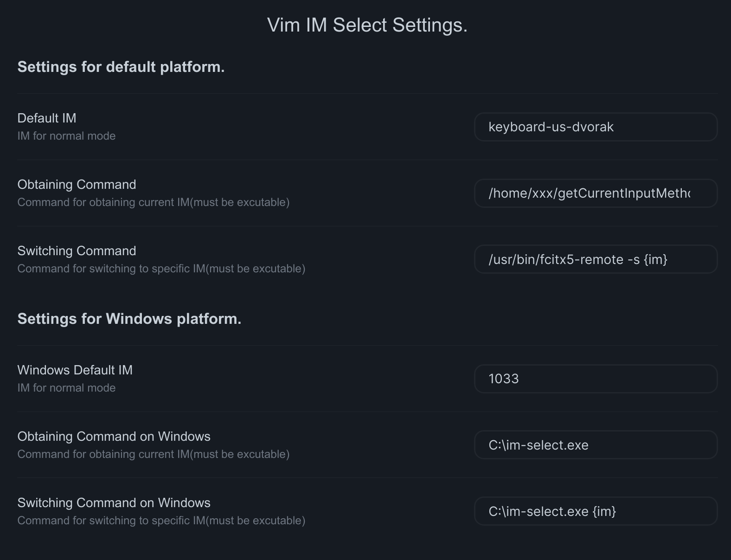Click the 'Obtaining Command' label

(77, 185)
